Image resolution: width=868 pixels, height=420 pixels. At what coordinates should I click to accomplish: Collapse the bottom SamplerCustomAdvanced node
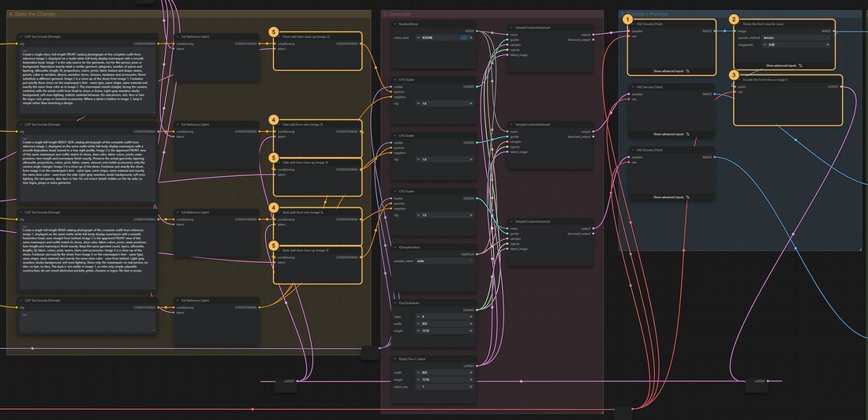pos(511,221)
